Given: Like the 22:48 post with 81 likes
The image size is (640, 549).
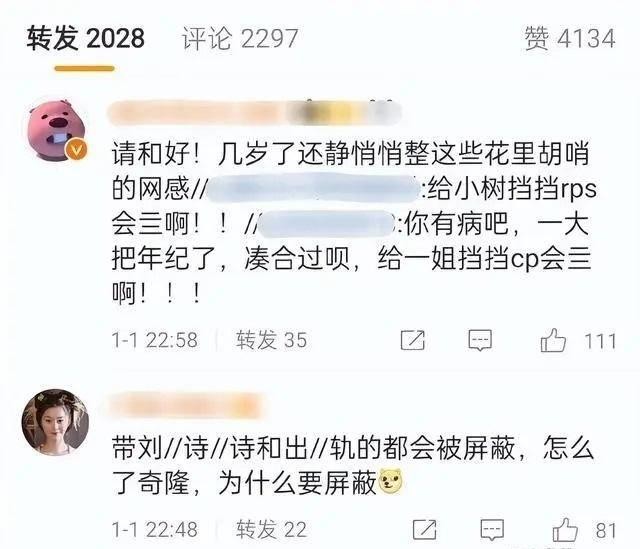Looking at the screenshot, I should pyautogui.click(x=565, y=529).
